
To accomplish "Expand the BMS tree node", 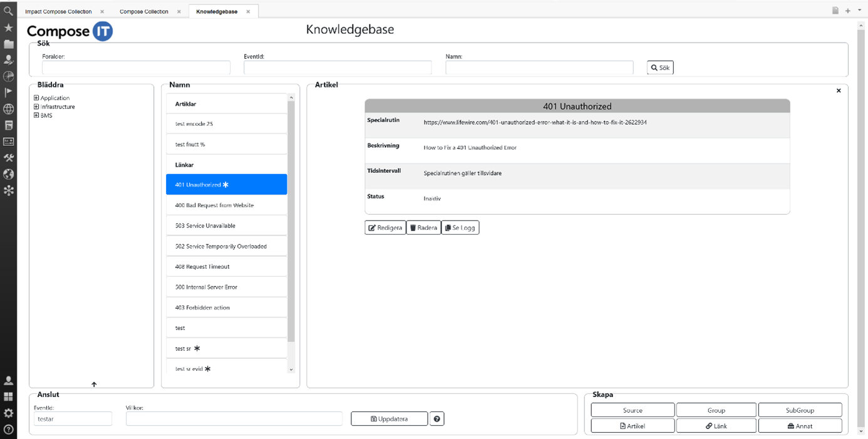I will click(x=36, y=115).
